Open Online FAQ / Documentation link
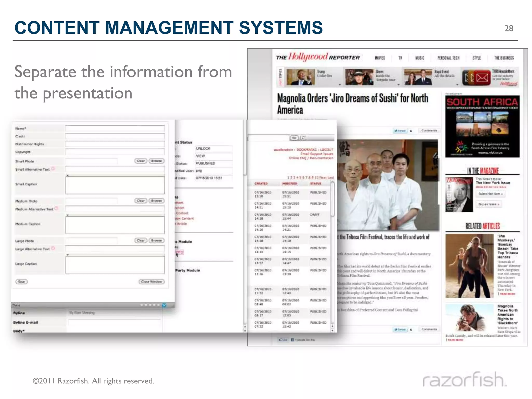The width and height of the screenshot is (532, 399). [x=311, y=158]
